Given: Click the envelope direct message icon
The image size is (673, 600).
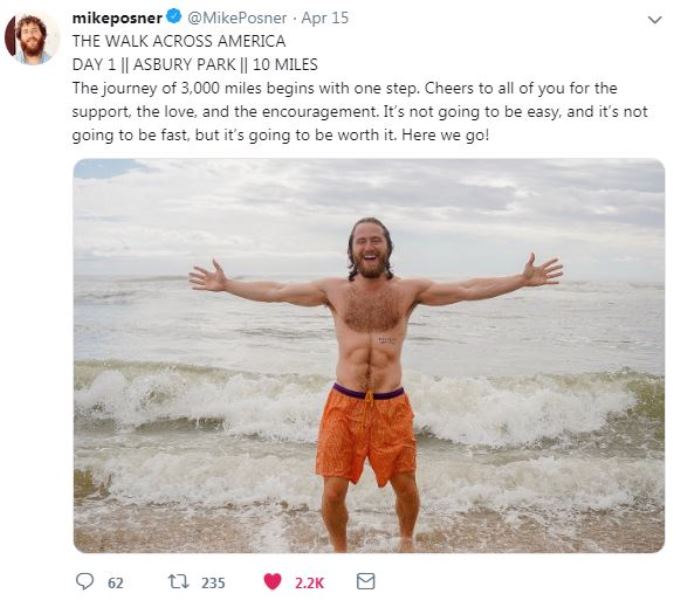Looking at the screenshot, I should pos(365,581).
